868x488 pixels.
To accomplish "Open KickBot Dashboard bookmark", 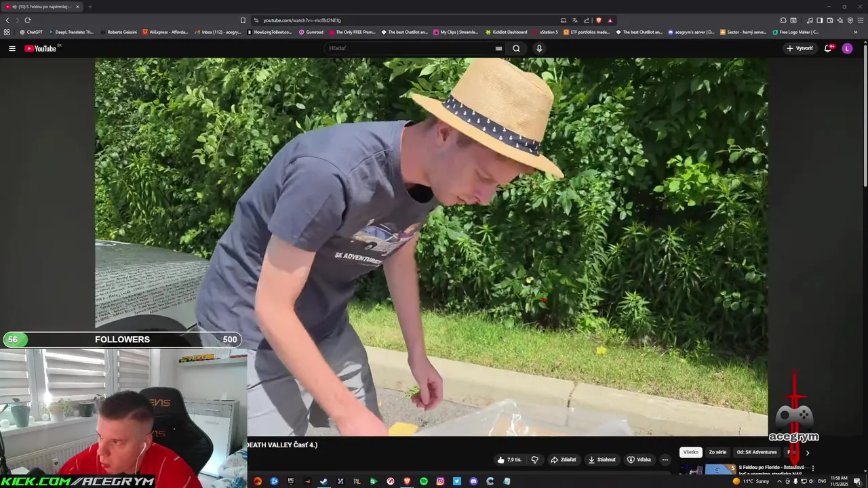I will pyautogui.click(x=506, y=32).
